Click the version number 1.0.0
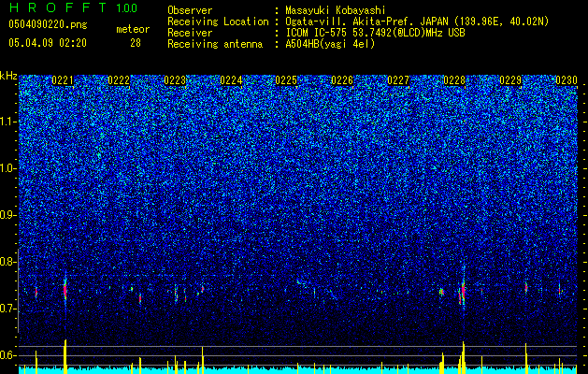Image resolution: width=588 pixels, height=374 pixels. click(126, 7)
